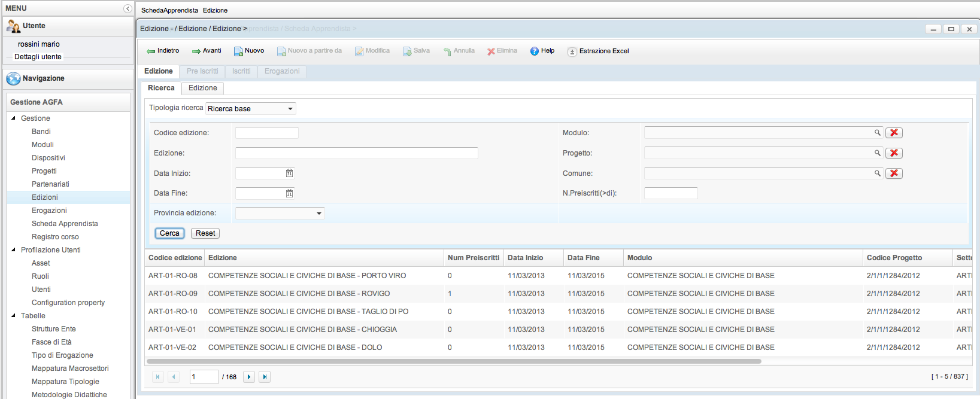Click the Estrazione Excel export icon
Viewport: 980px width, 399px height.
tap(572, 52)
